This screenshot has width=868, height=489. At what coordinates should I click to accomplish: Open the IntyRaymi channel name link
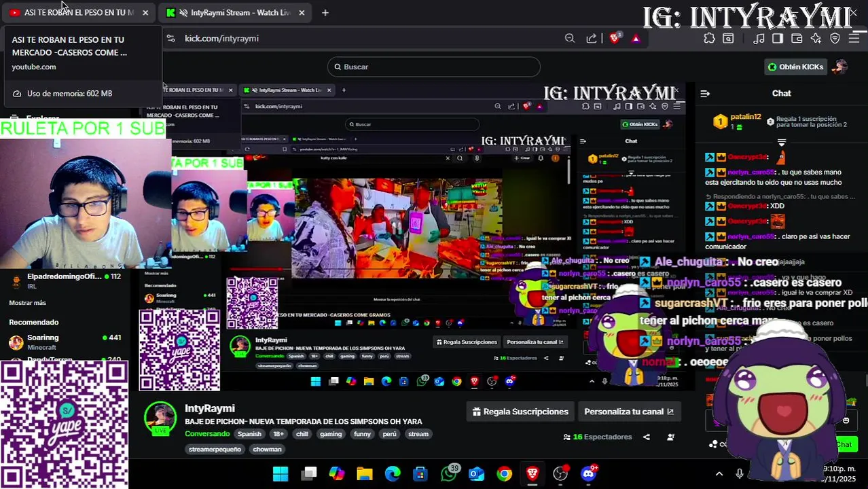[210, 408]
